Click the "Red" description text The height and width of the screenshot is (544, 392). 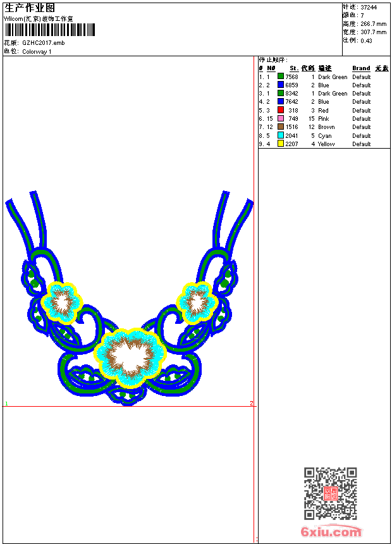323,110
